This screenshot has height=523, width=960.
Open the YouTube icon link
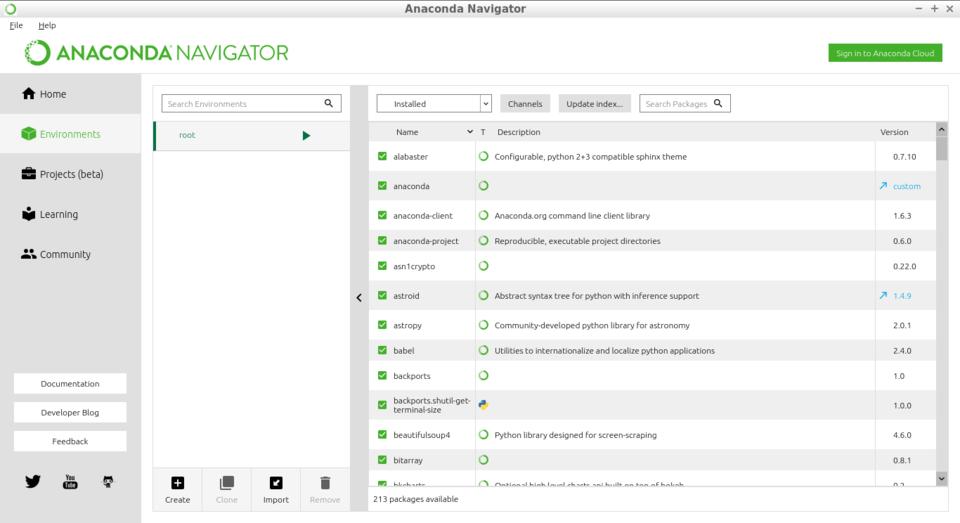click(x=70, y=482)
